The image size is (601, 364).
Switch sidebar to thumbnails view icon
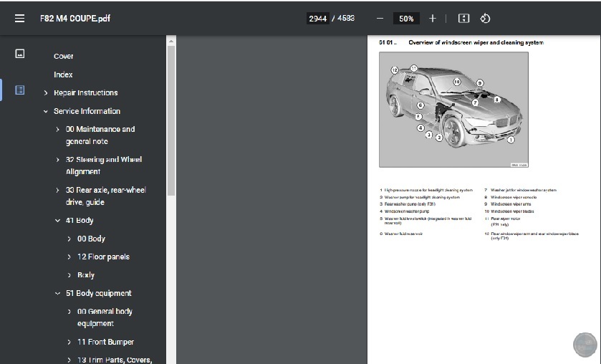[20, 54]
